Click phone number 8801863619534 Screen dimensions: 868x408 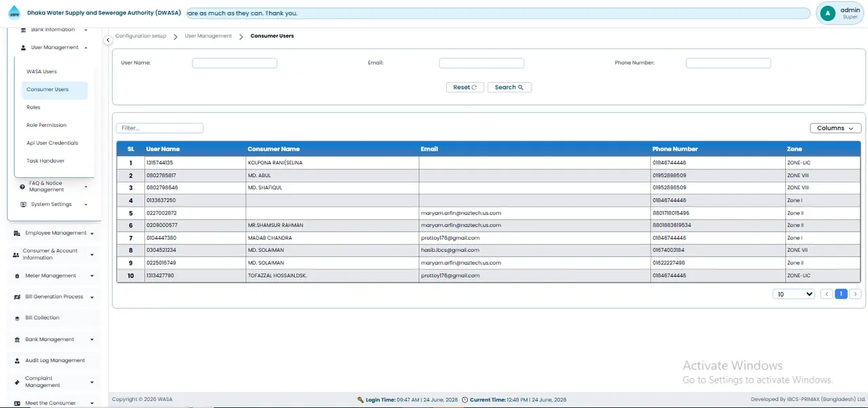pyautogui.click(x=671, y=225)
